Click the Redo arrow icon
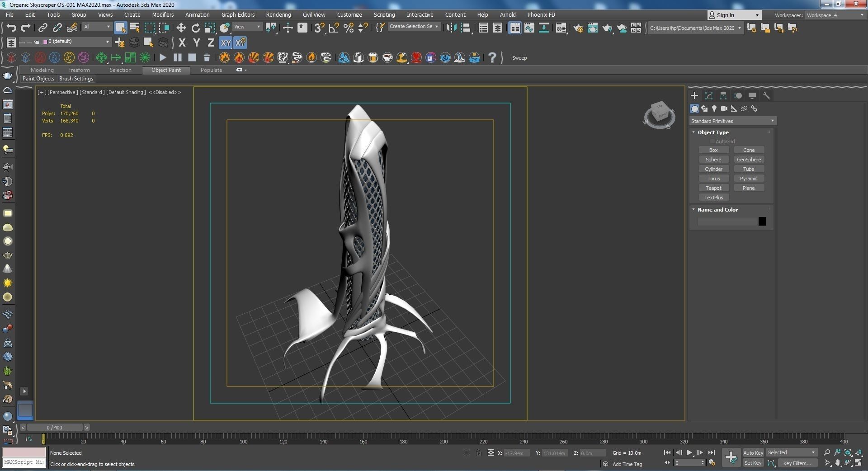 tap(26, 28)
